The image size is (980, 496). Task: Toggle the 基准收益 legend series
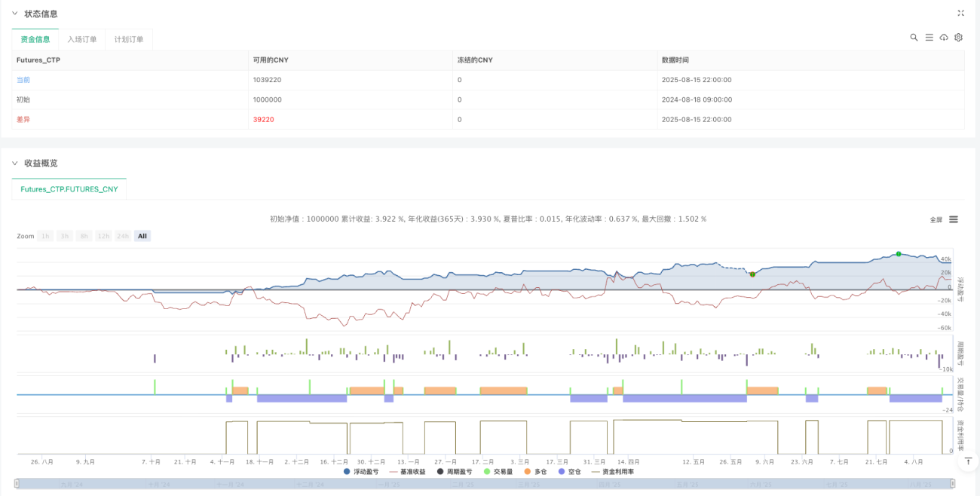coord(407,471)
